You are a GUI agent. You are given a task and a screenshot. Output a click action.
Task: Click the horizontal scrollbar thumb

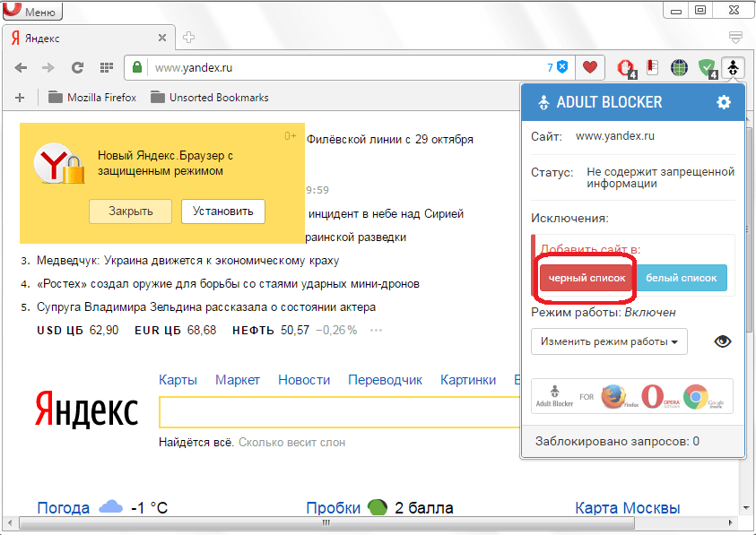(x=326, y=523)
